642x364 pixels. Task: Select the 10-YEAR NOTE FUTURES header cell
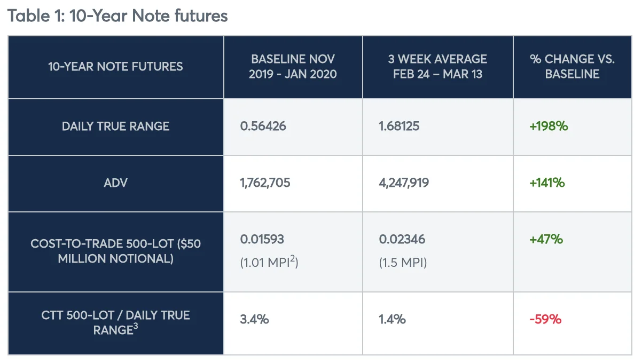(115, 67)
